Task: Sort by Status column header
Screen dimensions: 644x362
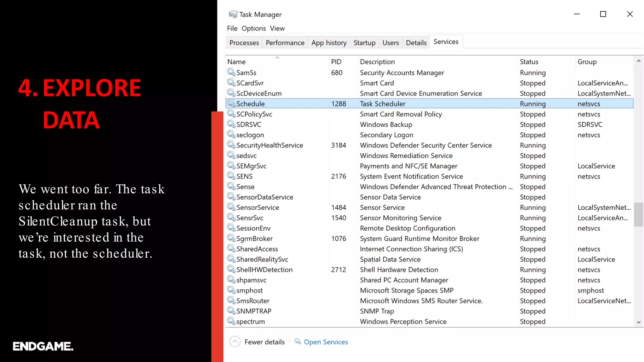Action: click(x=529, y=62)
